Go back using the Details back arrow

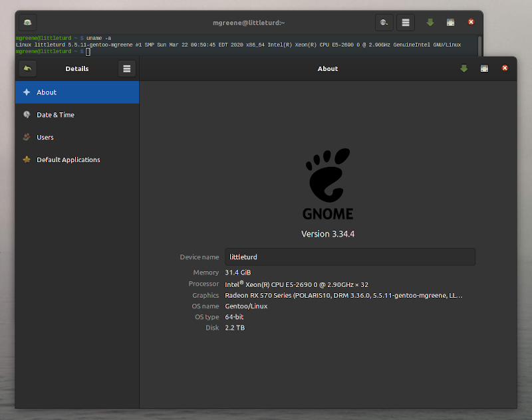27,68
